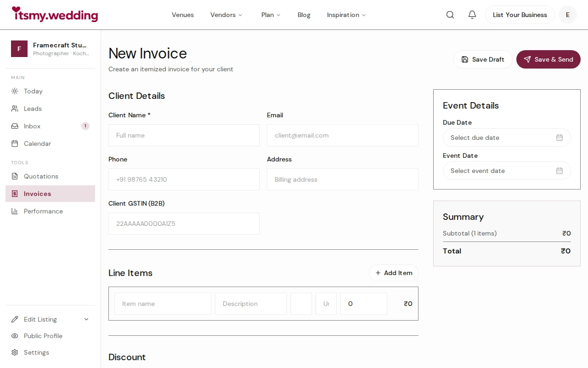Viewport: 588px width, 368px height.
Task: Open the Settings gear in the sidebar
Action: click(36, 352)
